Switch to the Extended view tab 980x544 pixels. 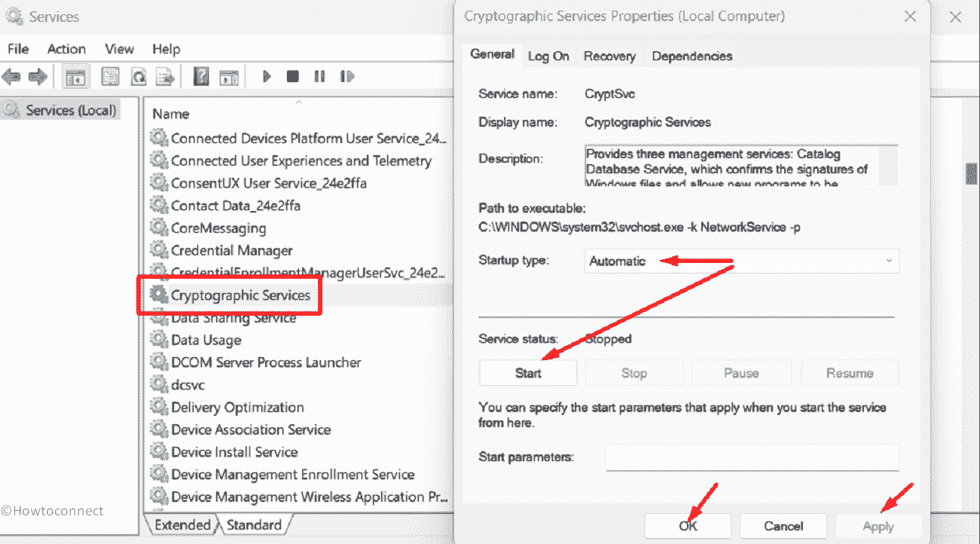(x=182, y=524)
